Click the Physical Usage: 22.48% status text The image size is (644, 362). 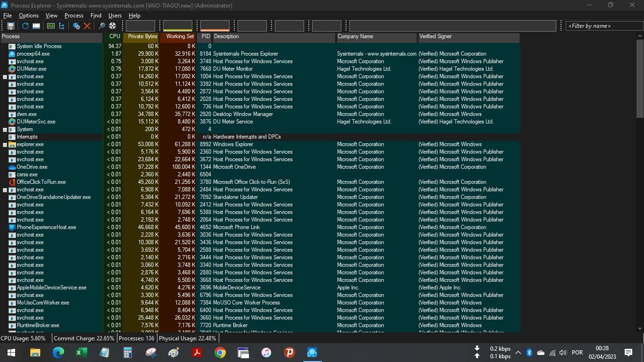[x=188, y=338]
